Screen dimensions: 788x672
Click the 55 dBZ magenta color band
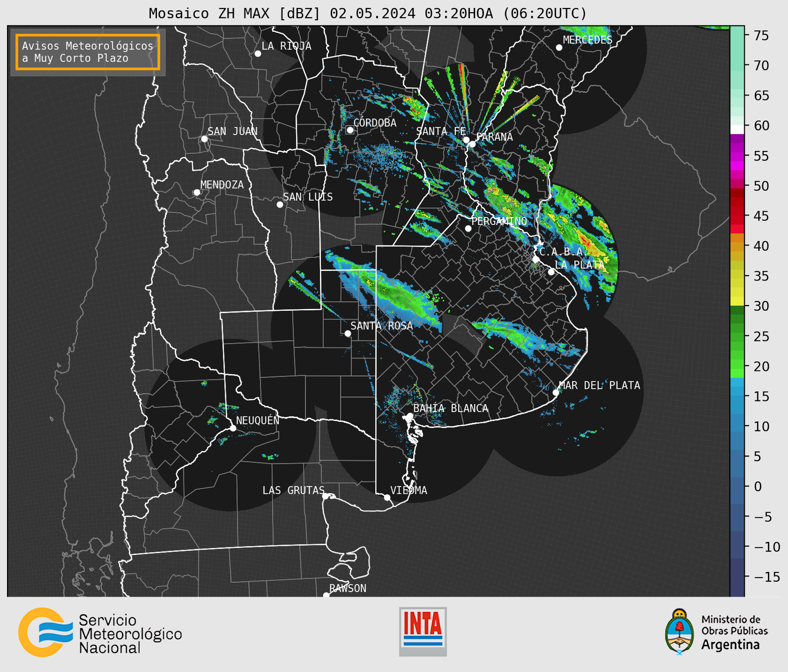pos(737,156)
